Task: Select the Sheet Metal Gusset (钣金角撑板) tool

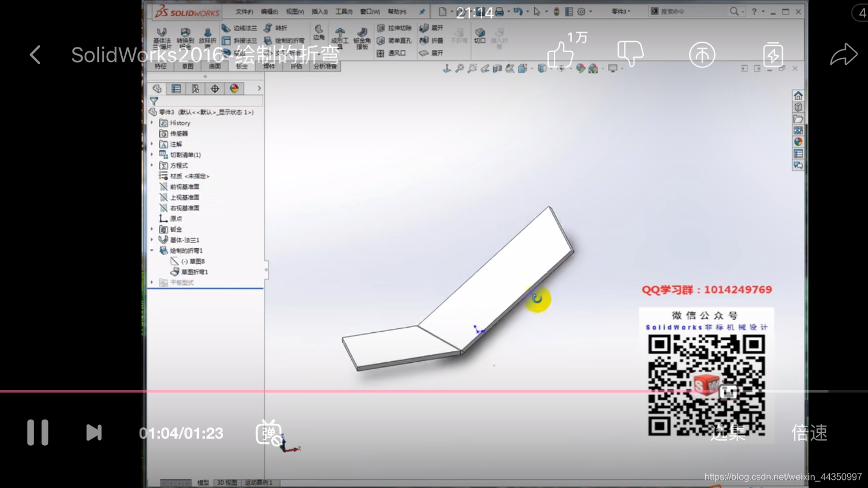Action: [362, 38]
